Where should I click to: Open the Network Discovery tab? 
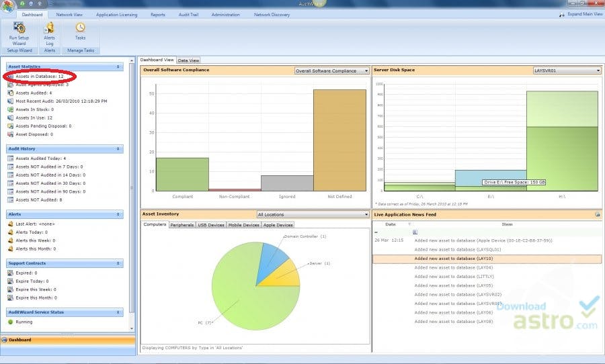pyautogui.click(x=272, y=15)
